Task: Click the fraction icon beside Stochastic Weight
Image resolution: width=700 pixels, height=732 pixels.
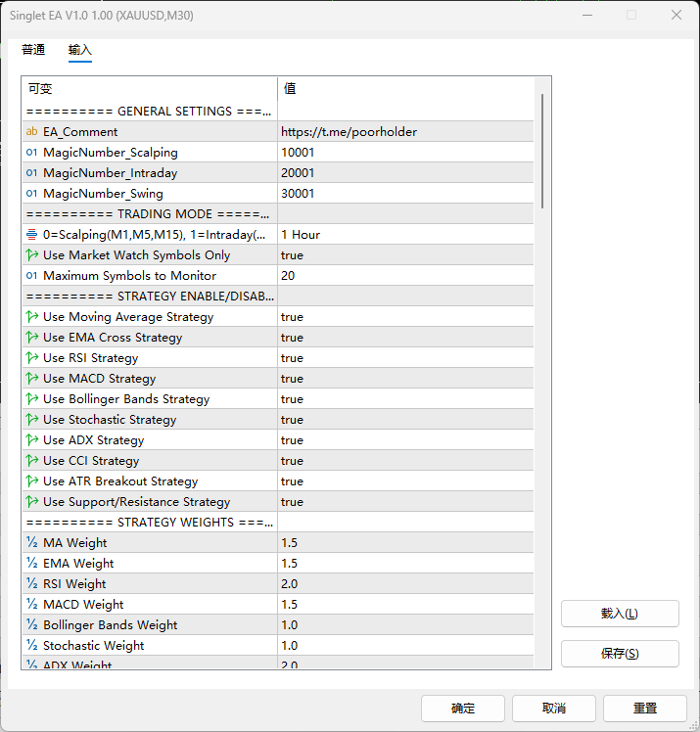Action: coord(32,646)
